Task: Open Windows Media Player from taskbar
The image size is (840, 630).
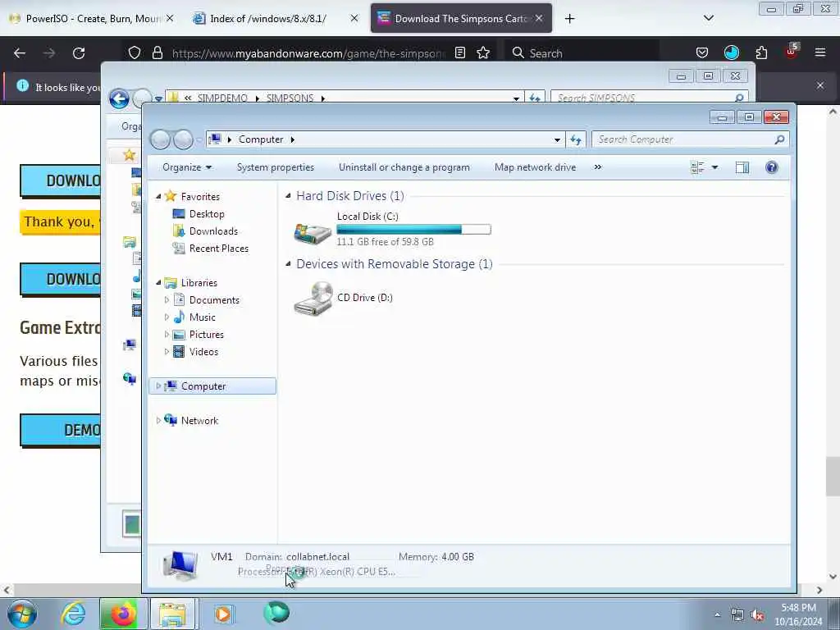Action: (223, 614)
